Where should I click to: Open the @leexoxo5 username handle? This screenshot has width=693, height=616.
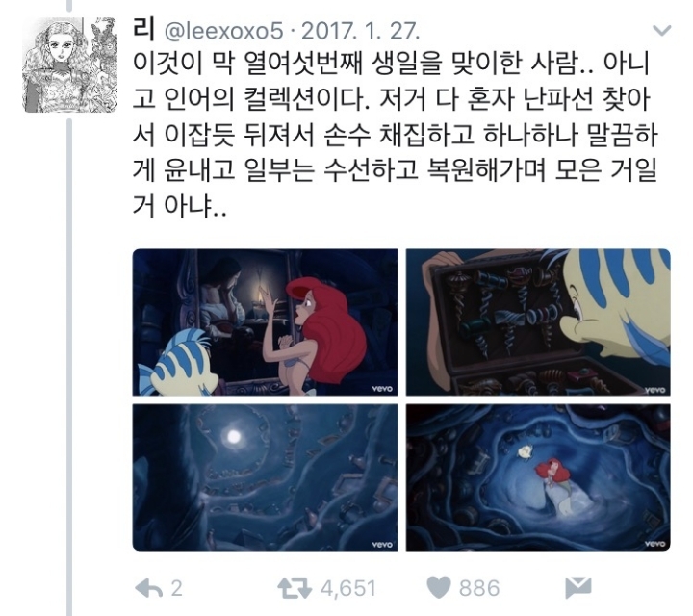223,31
